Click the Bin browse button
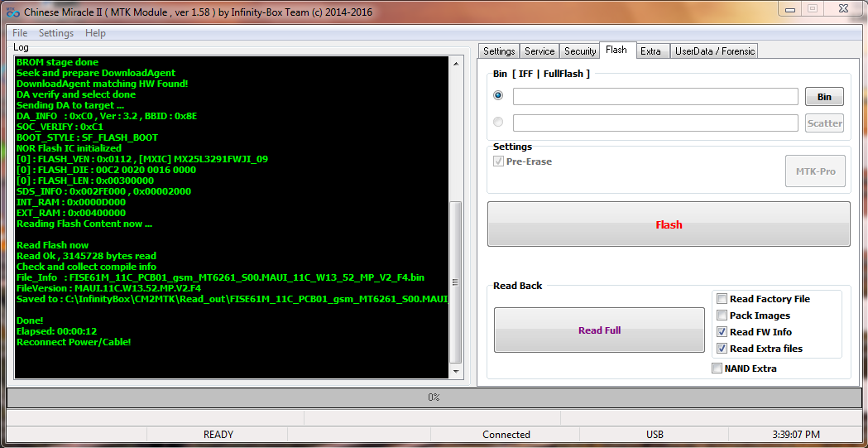The width and height of the screenshot is (868, 448). point(824,97)
